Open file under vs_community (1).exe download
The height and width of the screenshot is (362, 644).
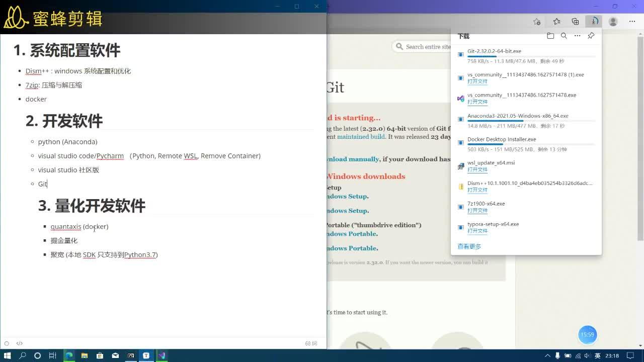coord(477,81)
